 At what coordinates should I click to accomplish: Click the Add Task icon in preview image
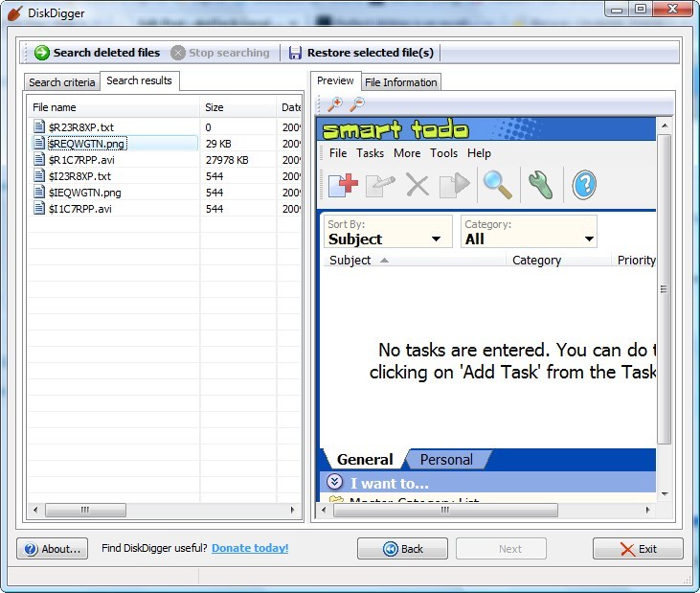pyautogui.click(x=343, y=185)
